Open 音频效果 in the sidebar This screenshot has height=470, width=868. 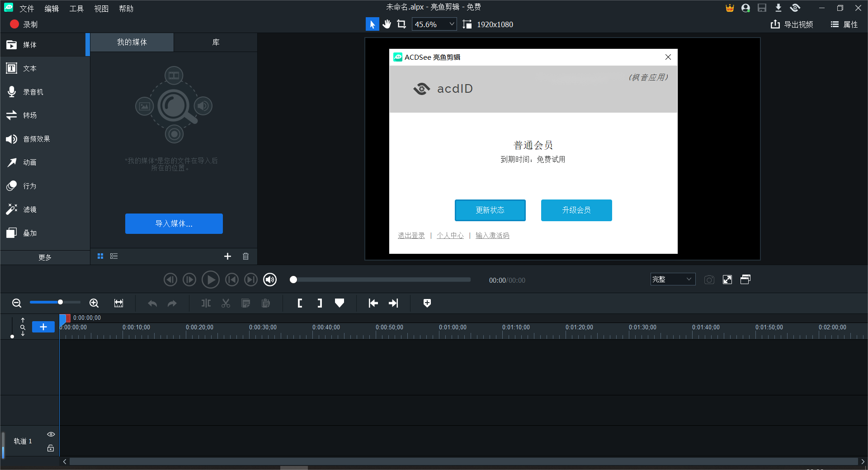click(45, 139)
